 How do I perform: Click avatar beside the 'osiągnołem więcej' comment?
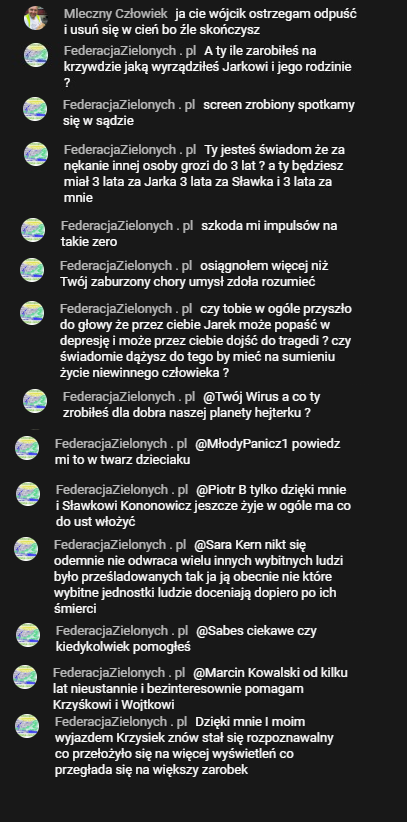pyautogui.click(x=32, y=270)
